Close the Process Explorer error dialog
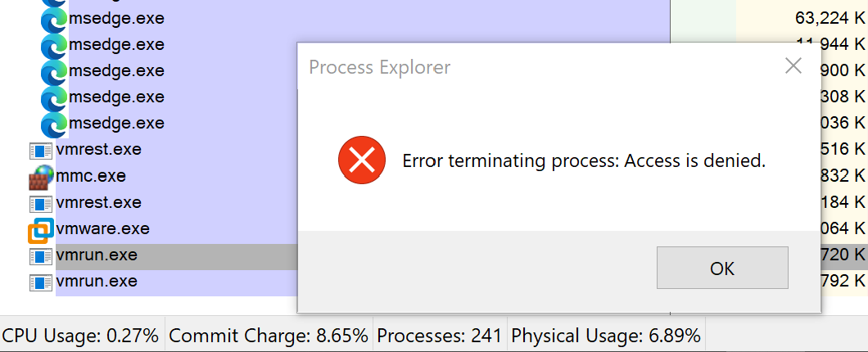Viewport: 868px width, 352px height. (x=793, y=66)
